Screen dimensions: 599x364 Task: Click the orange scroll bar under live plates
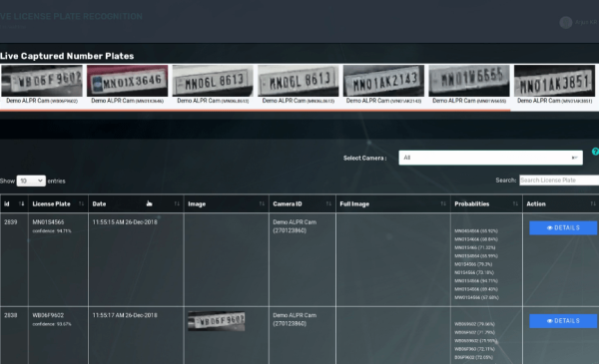click(255, 111)
